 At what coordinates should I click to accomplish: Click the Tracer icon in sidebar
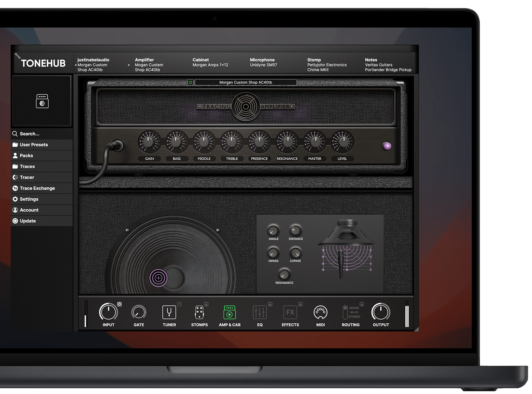click(15, 177)
